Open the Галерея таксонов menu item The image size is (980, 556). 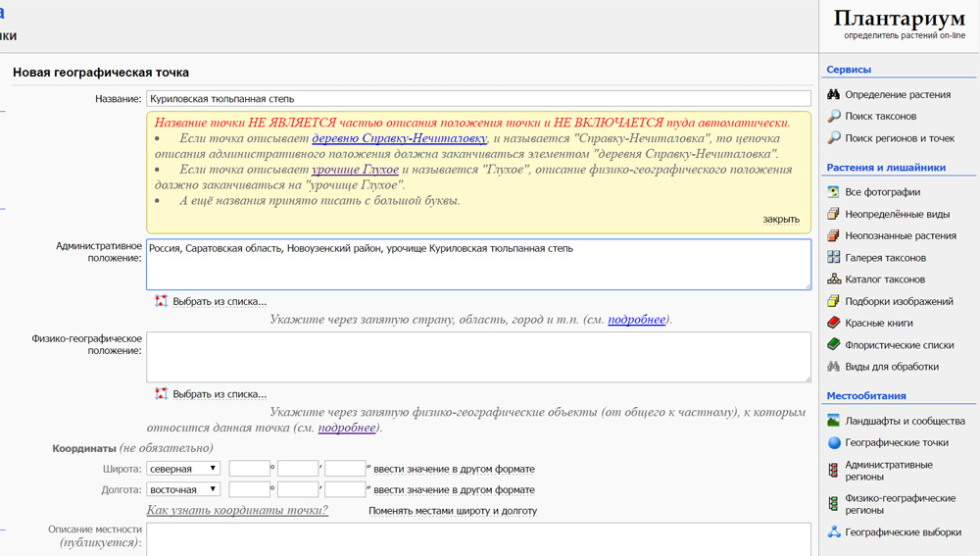click(885, 258)
